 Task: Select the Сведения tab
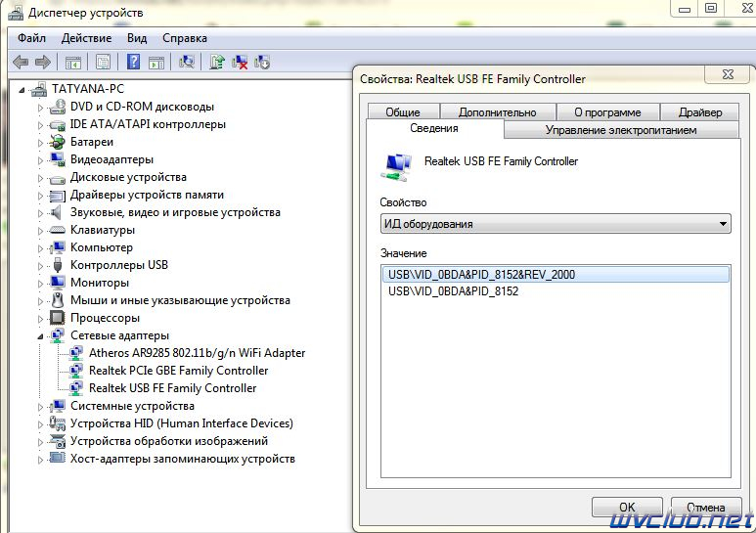(x=434, y=128)
